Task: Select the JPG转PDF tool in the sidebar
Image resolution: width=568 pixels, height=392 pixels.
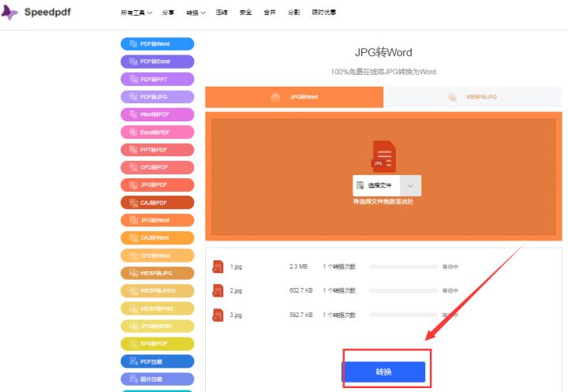Action: point(157,185)
